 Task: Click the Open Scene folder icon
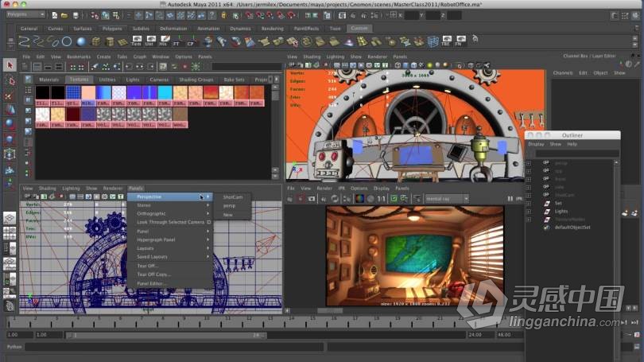coord(64,15)
